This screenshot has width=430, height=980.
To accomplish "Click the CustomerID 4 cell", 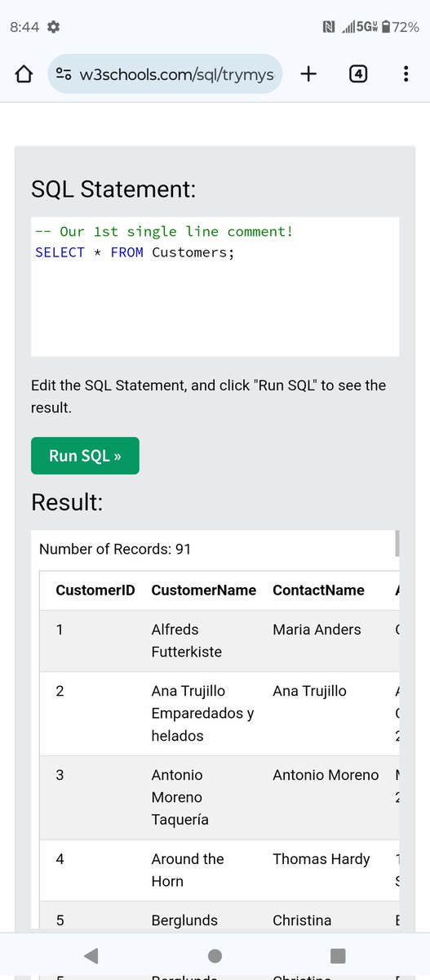I will pos(60,859).
